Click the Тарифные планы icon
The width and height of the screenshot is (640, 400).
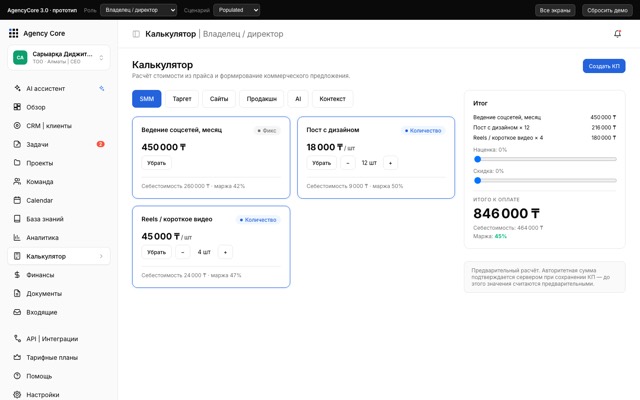click(x=17, y=357)
